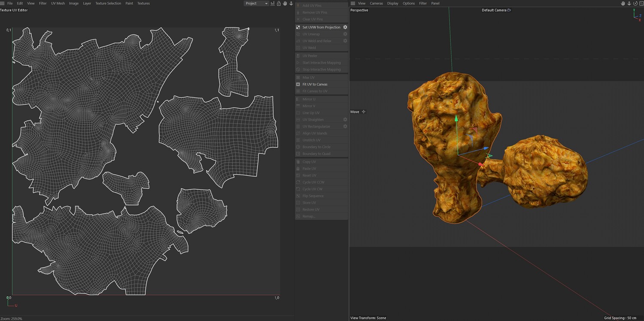Toggle the padlock icon in UV editor header

(x=279, y=3)
